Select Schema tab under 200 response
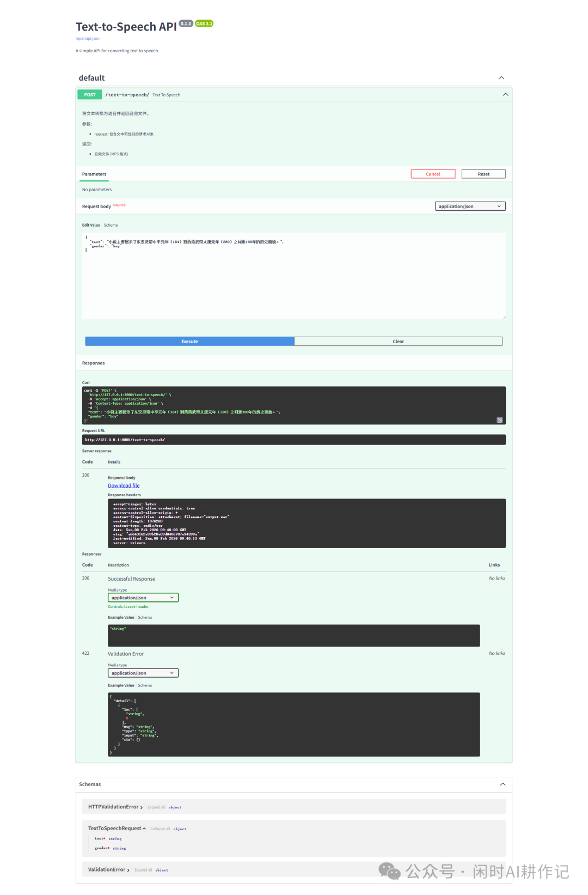Screen dimensions: 588x895 coord(145,618)
